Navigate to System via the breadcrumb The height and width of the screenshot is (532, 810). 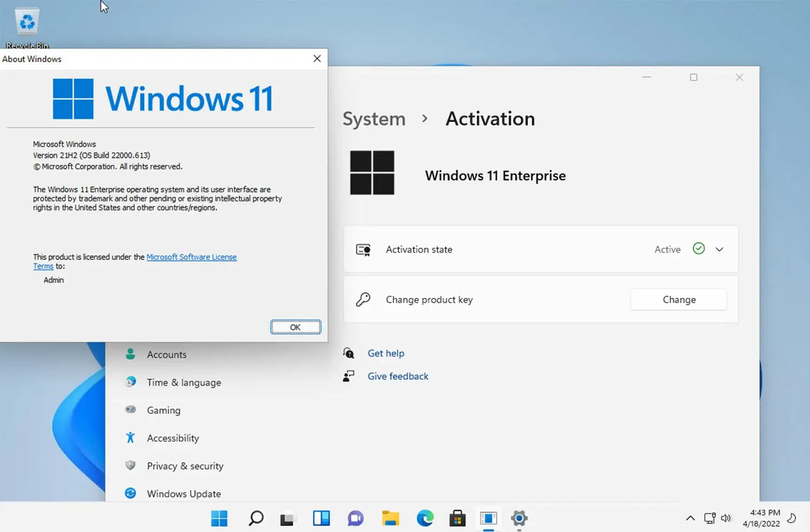point(374,119)
